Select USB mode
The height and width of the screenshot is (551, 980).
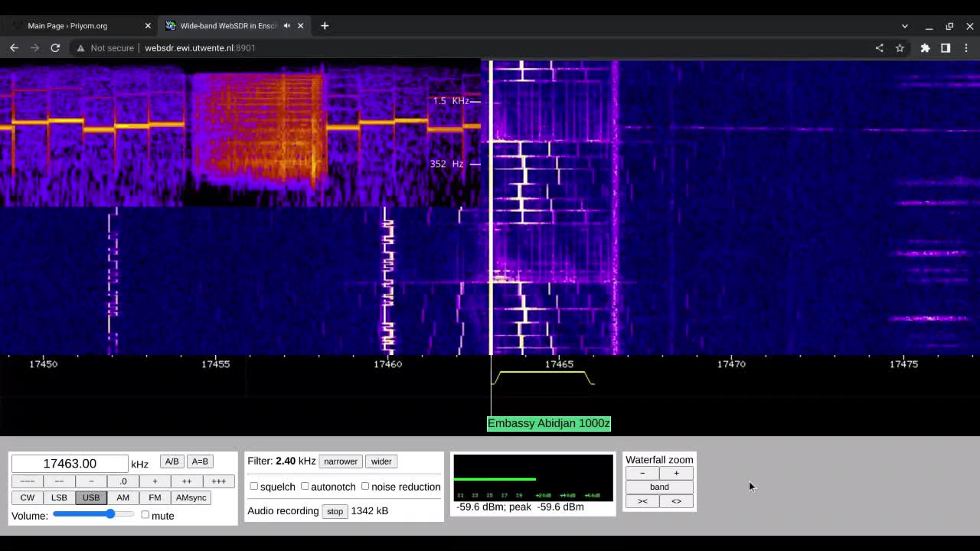click(x=91, y=497)
